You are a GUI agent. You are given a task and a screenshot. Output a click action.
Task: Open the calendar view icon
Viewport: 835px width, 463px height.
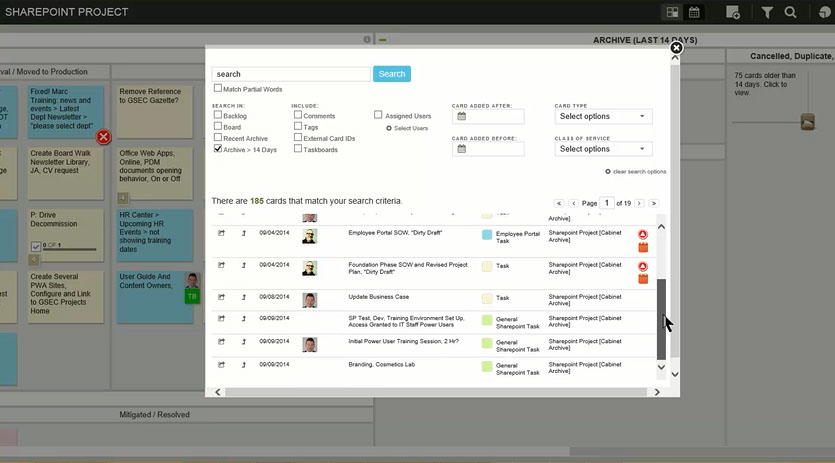tap(694, 12)
